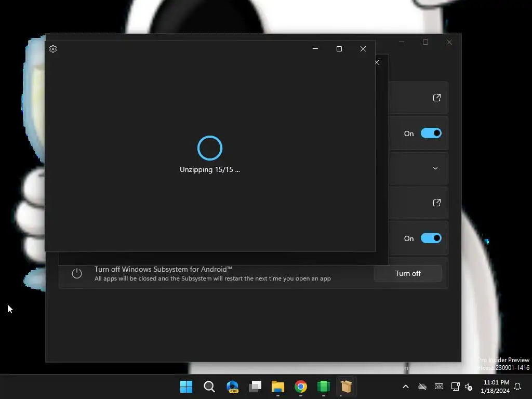Select the cardboard box package app on taskbar
This screenshot has width=532, height=399.
[x=346, y=387]
